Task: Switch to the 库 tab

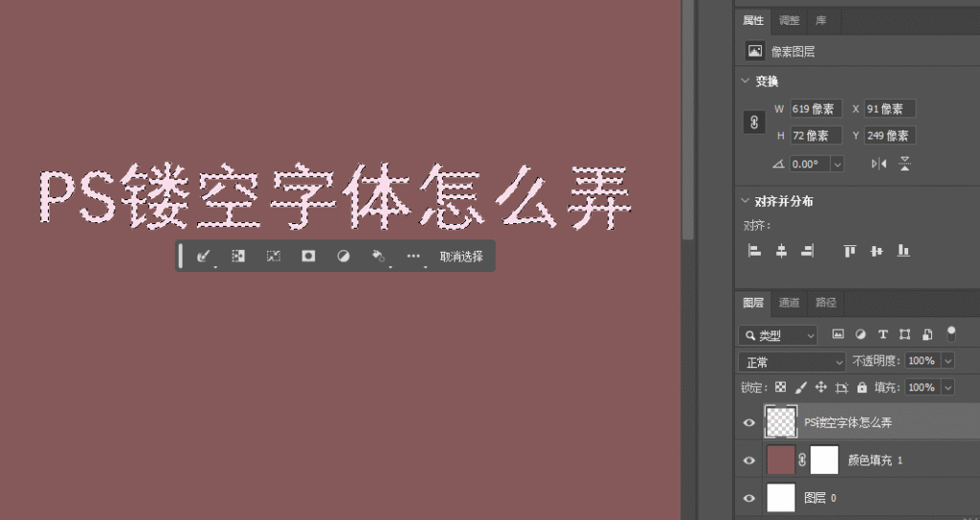Action: 820,21
